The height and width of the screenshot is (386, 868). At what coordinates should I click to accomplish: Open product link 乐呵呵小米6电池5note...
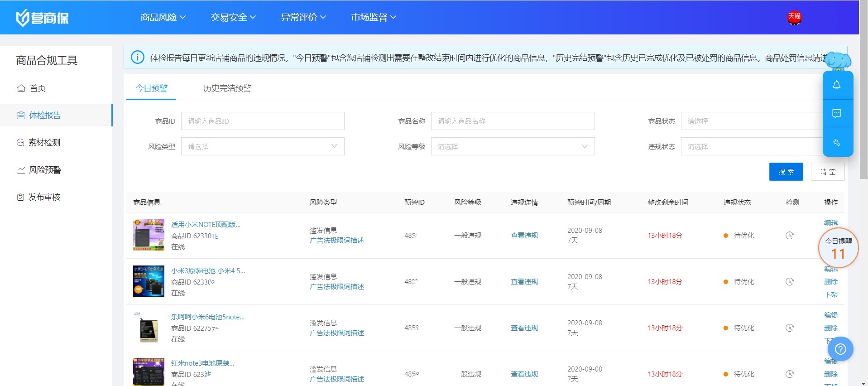pyautogui.click(x=207, y=317)
